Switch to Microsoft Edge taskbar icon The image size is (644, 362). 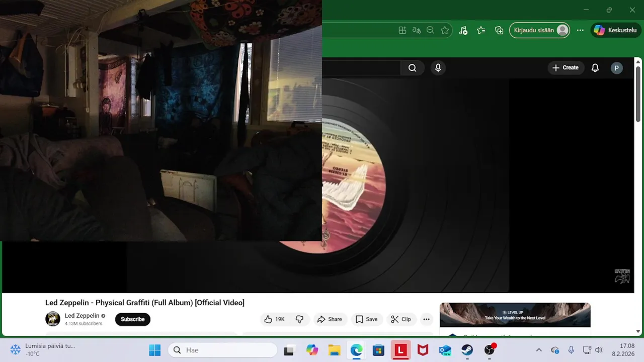pos(356,350)
